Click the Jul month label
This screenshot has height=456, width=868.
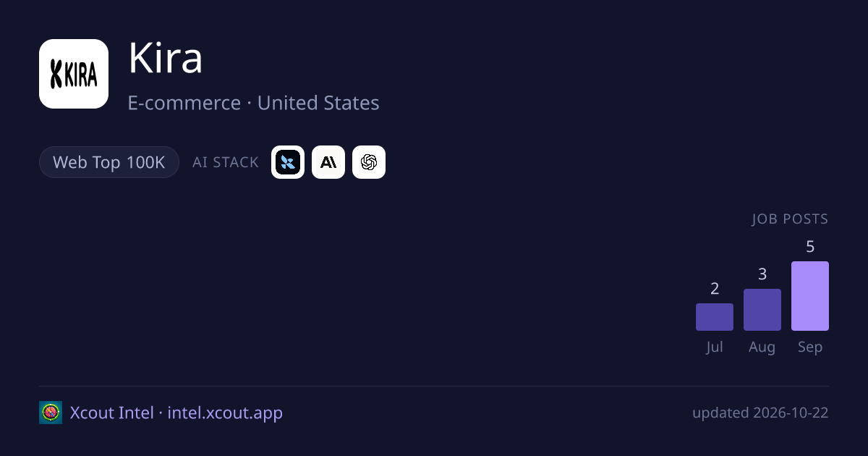point(715,347)
